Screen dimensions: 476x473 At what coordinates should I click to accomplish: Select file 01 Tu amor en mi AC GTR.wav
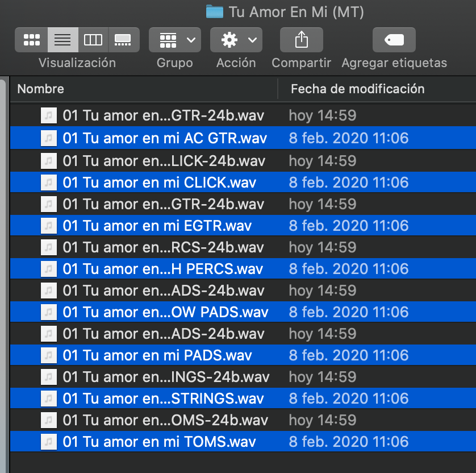[243, 138]
